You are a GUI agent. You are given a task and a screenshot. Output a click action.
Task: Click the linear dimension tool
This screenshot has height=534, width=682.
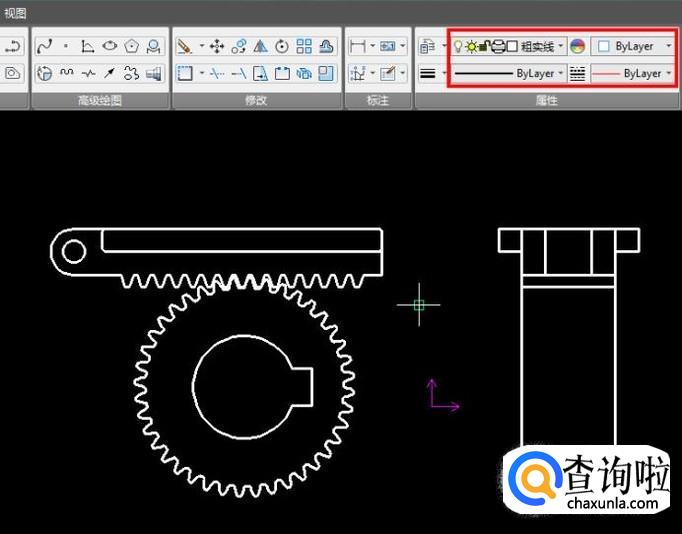click(358, 46)
